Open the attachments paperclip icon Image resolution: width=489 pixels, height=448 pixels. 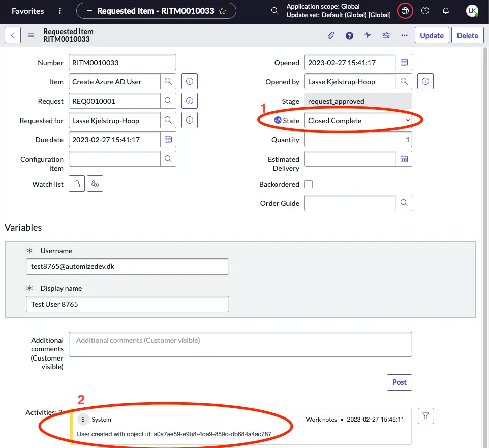pyautogui.click(x=331, y=35)
